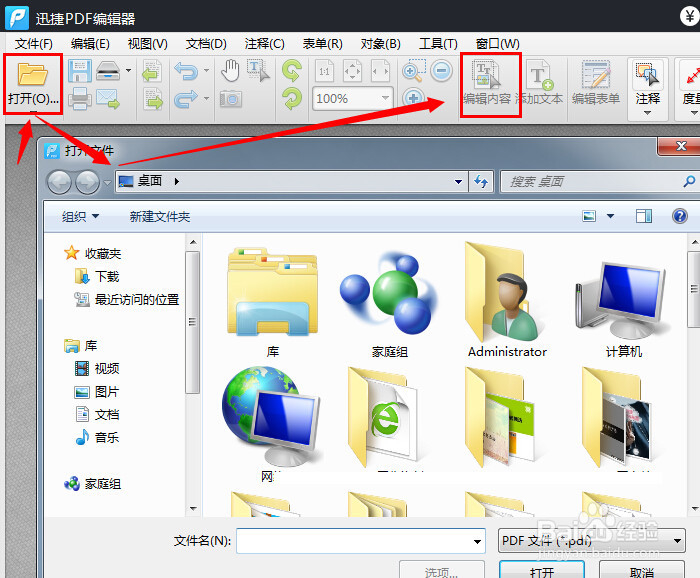The width and height of the screenshot is (700, 578).
Task: Open the 组织 dropdown menu
Action: pyautogui.click(x=80, y=217)
